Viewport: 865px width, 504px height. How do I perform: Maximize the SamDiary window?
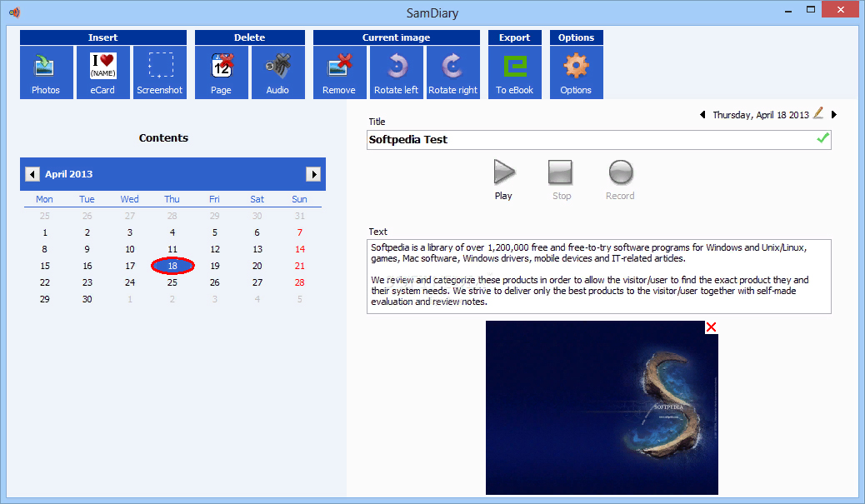pos(810,10)
